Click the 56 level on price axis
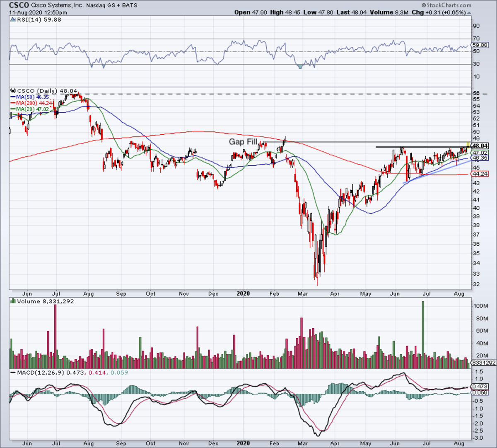Image resolution: width=497 pixels, height=448 pixels. tap(476, 94)
